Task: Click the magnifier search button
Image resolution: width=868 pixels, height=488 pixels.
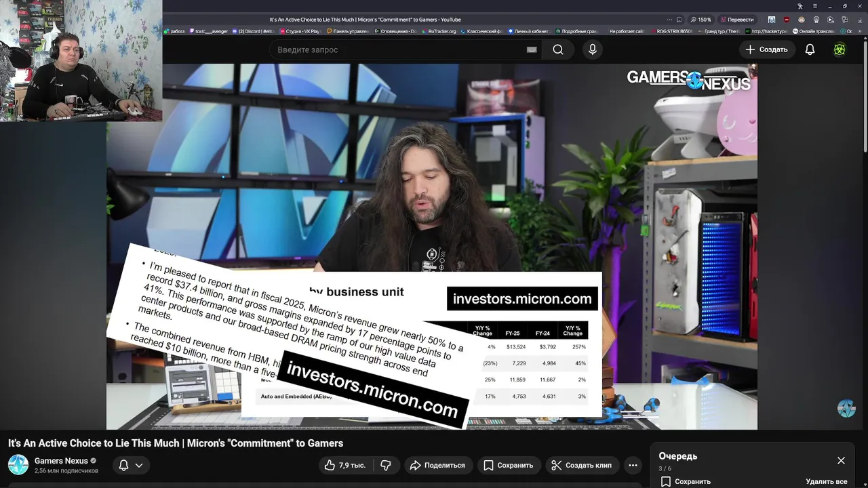Action: 557,49
